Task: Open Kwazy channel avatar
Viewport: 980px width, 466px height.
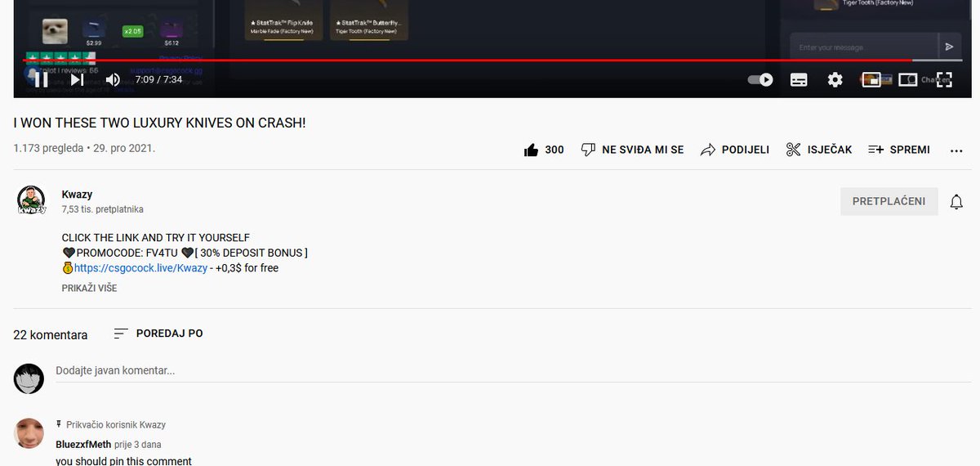Action: [x=31, y=200]
